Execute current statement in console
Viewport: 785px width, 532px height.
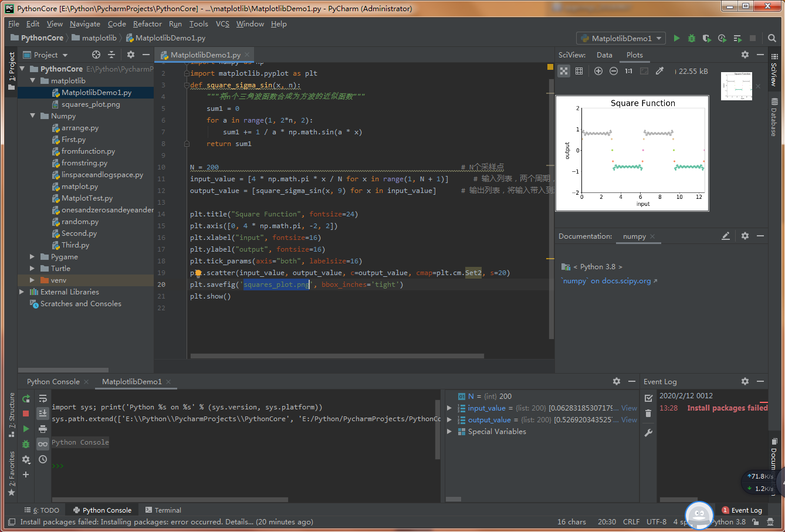point(26,429)
